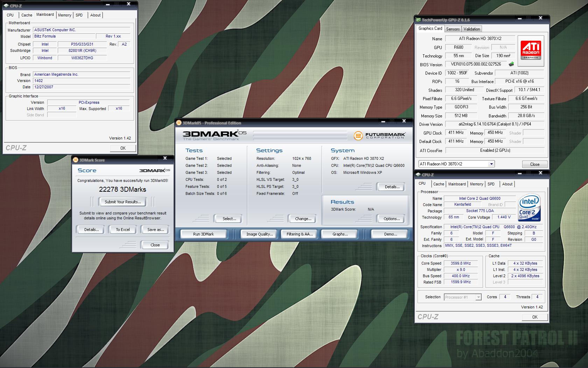Close the 3DMark Score dialog via Close button
588x368 pixels.
coord(155,245)
